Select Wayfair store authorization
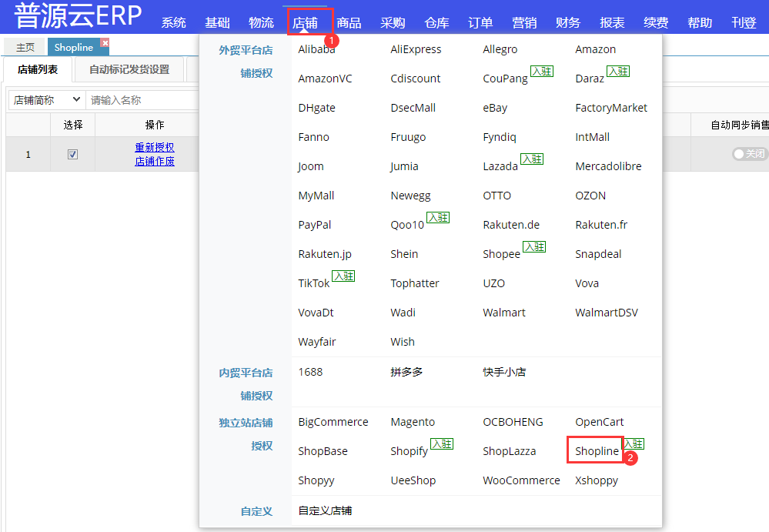Image resolution: width=769 pixels, height=532 pixels. (317, 342)
